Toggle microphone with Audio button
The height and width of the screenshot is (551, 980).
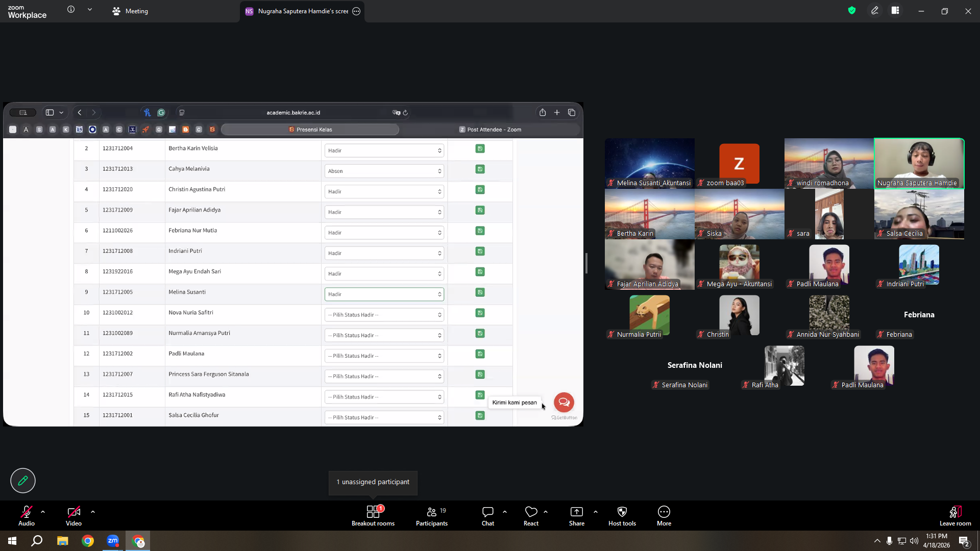[x=27, y=516]
